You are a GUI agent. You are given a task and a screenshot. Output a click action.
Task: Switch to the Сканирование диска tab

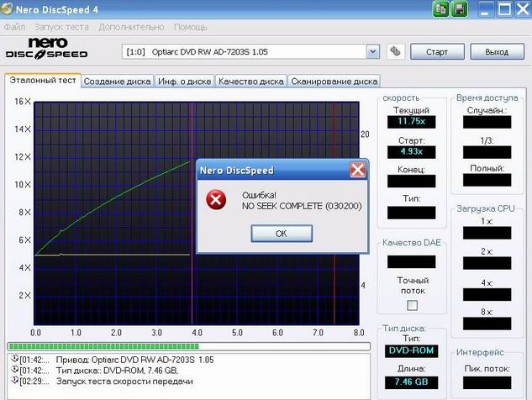pyautogui.click(x=334, y=82)
